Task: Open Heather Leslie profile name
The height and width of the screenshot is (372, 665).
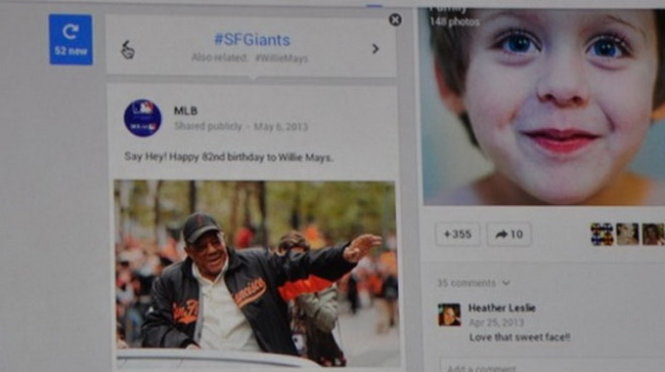Action: pos(502,308)
